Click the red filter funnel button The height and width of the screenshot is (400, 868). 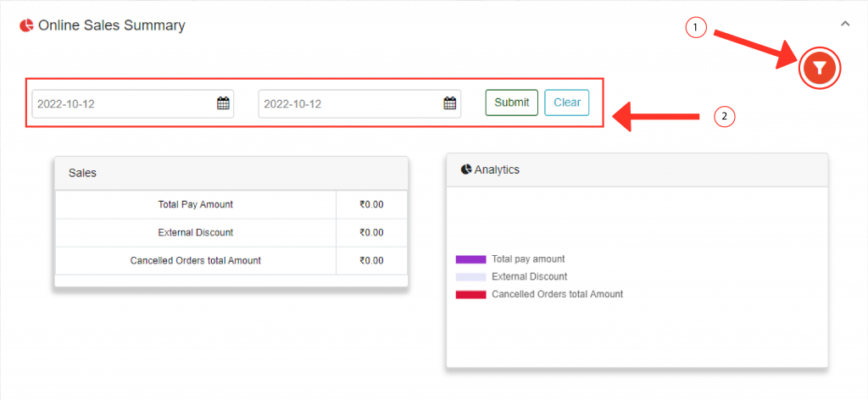(819, 68)
